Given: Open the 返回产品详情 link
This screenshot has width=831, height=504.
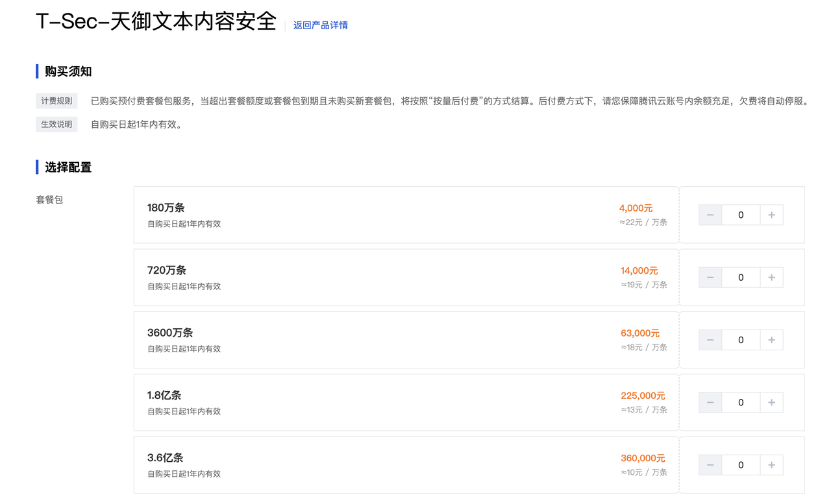Looking at the screenshot, I should pyautogui.click(x=321, y=25).
